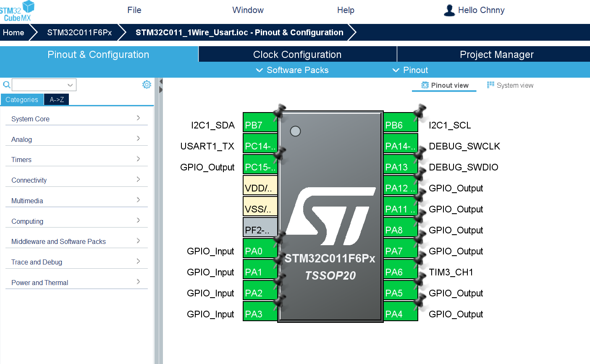Select the Pinout & Configuration tab
The width and height of the screenshot is (590, 364).
pyautogui.click(x=98, y=54)
